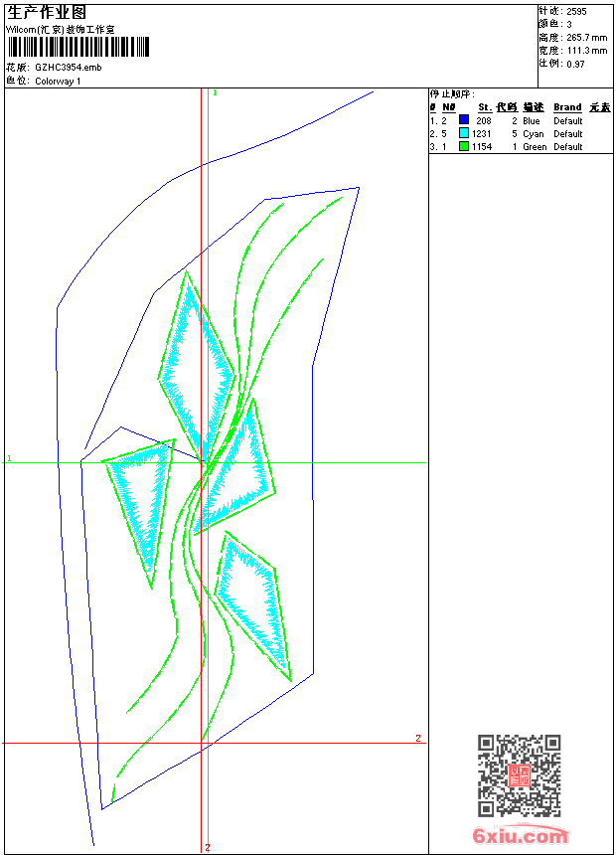Click the scale value '0.97'
This screenshot has height=855, width=616.
pos(575,64)
